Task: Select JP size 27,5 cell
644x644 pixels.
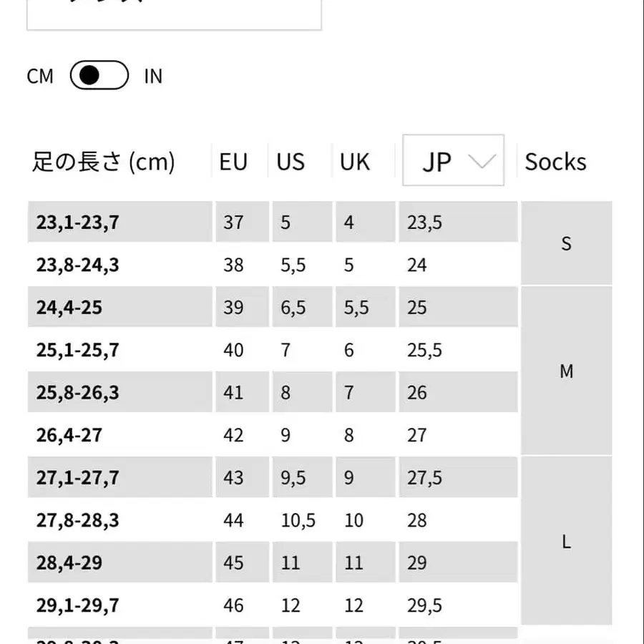Action: click(x=425, y=477)
